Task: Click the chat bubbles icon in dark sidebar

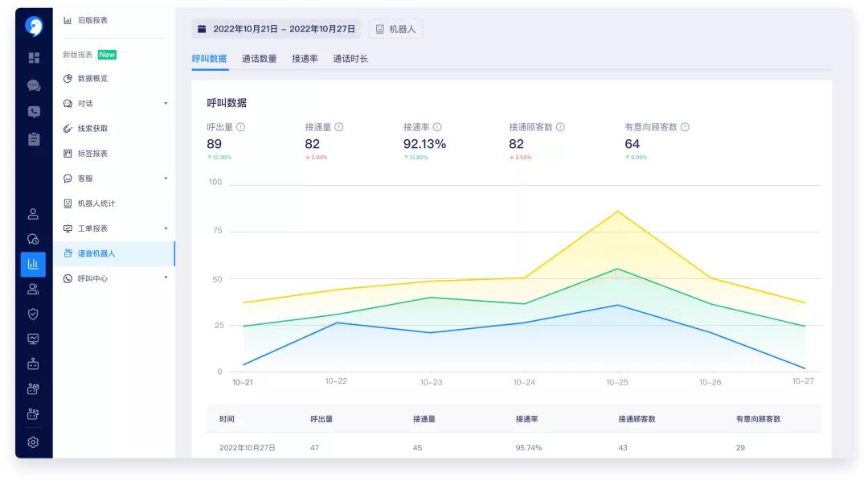Action: click(32, 84)
